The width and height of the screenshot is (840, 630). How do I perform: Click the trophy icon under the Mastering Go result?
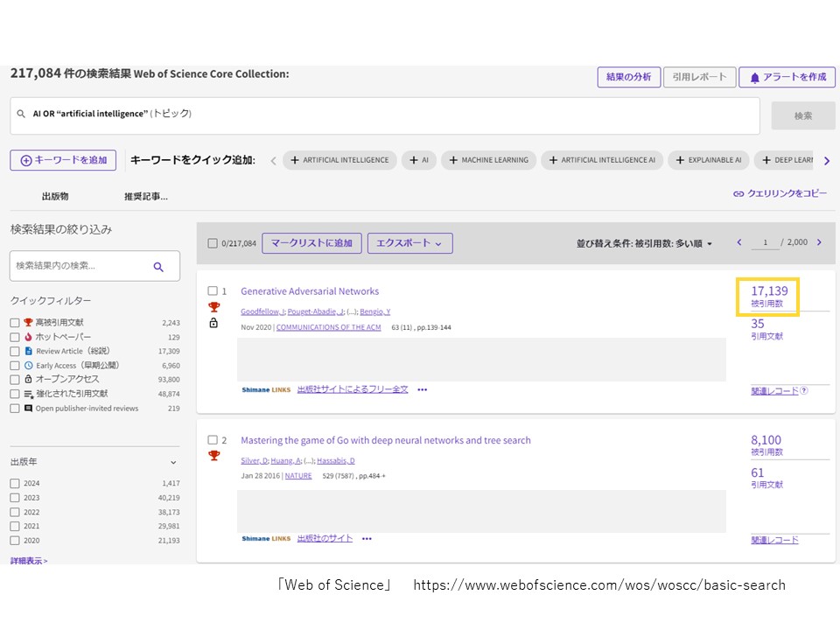213,455
